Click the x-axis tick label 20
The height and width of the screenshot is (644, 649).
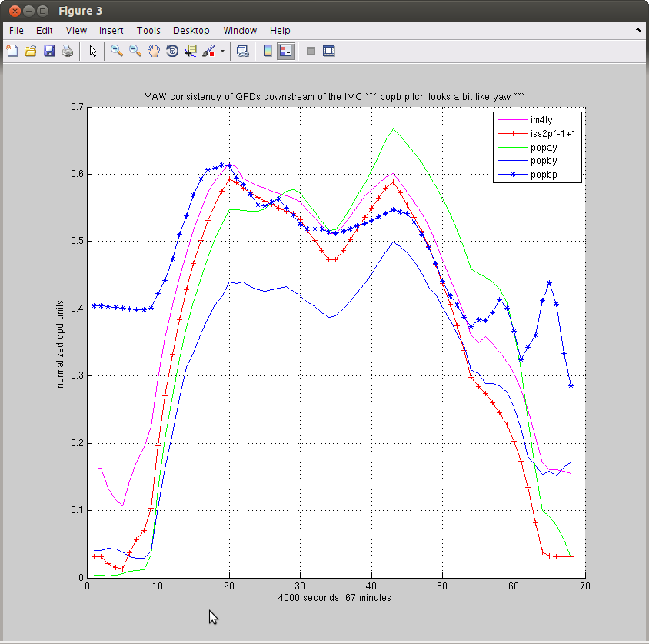coord(229,586)
